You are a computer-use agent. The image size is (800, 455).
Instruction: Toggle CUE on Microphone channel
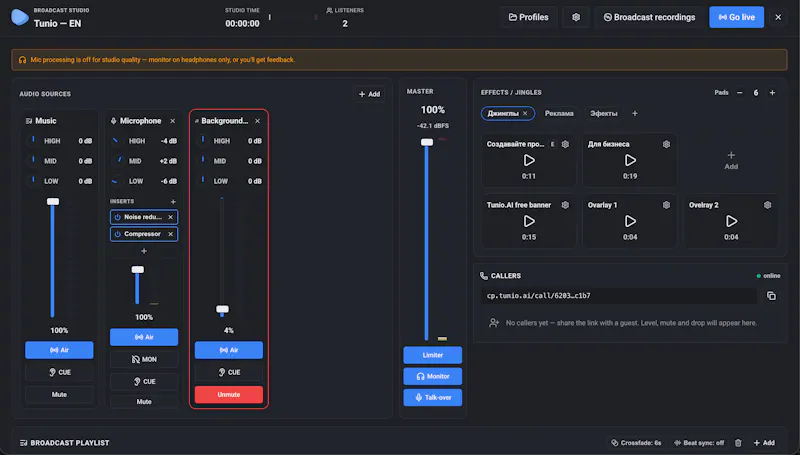pyautogui.click(x=144, y=382)
